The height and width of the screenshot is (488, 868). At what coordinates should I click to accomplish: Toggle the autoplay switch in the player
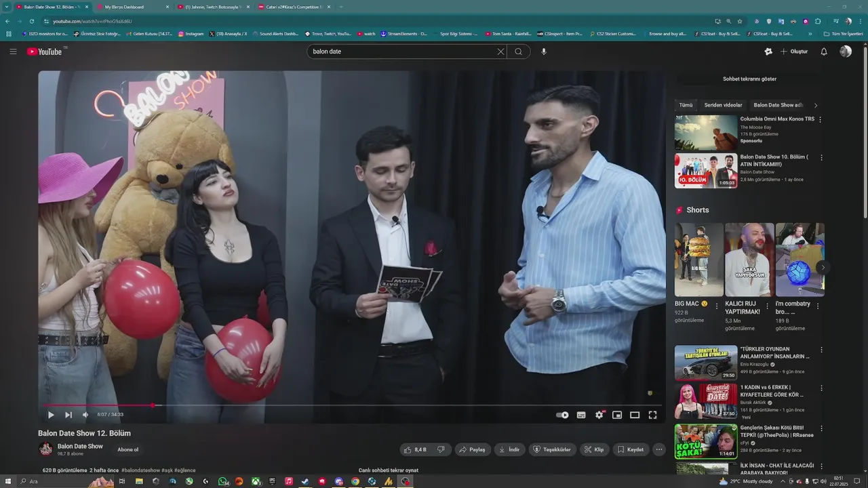(562, 415)
